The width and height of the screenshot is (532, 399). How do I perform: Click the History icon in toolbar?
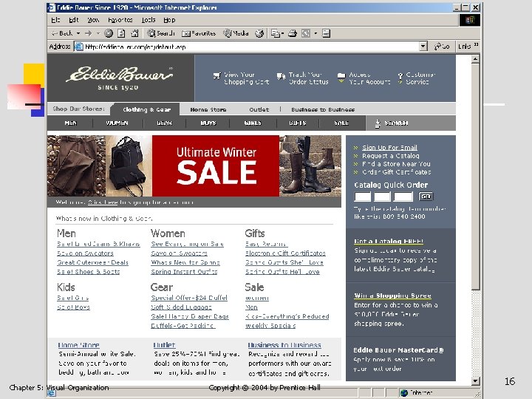[x=259, y=33]
